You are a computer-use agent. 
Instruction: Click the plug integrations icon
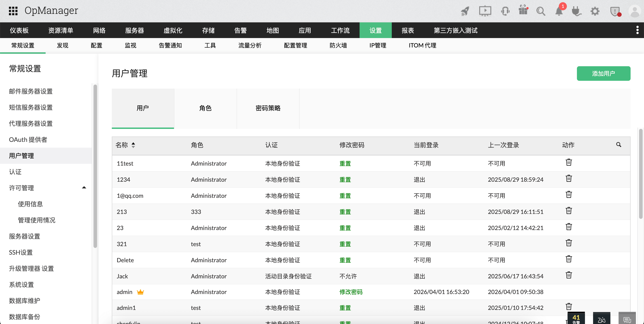pyautogui.click(x=576, y=11)
